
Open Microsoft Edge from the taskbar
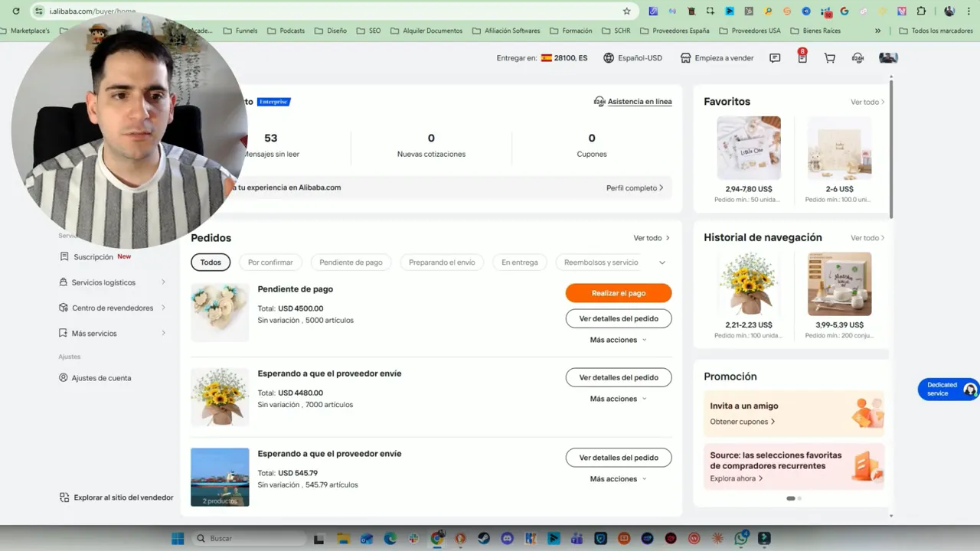click(x=390, y=539)
